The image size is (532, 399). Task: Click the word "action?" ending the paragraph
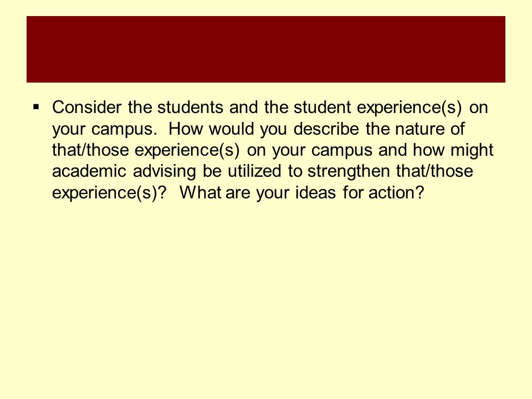(x=396, y=193)
